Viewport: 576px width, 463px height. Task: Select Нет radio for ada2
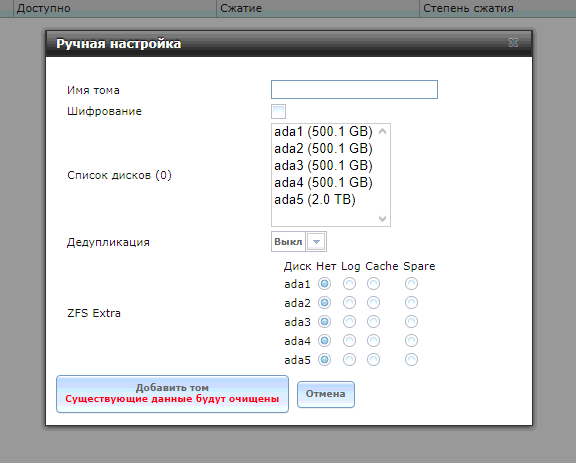coord(324,303)
